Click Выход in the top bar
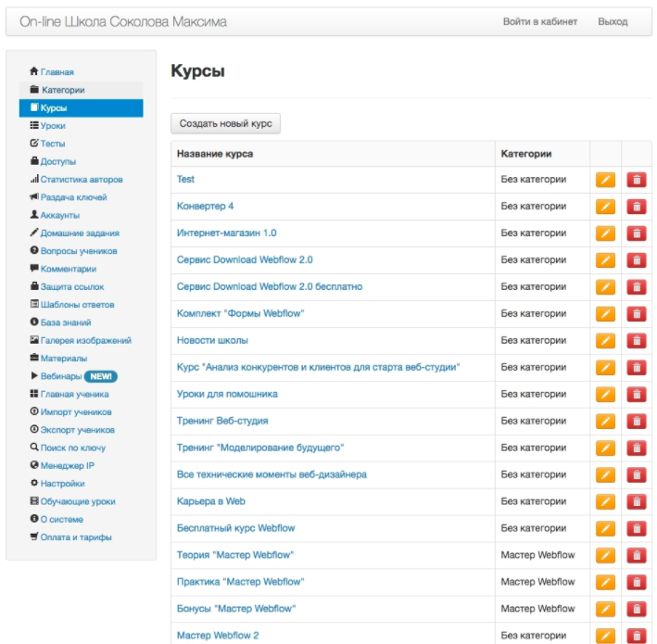This screenshot has width=657, height=644. coord(613,21)
